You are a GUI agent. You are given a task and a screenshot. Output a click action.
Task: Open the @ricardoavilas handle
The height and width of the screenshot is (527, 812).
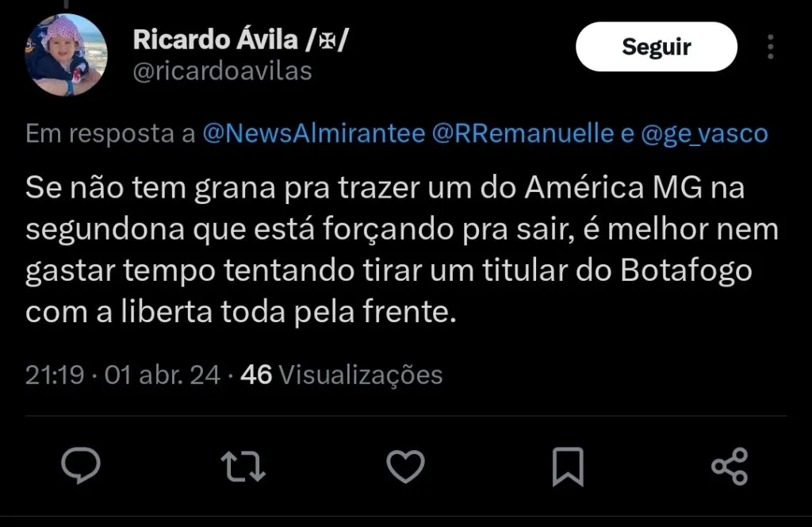click(x=222, y=71)
